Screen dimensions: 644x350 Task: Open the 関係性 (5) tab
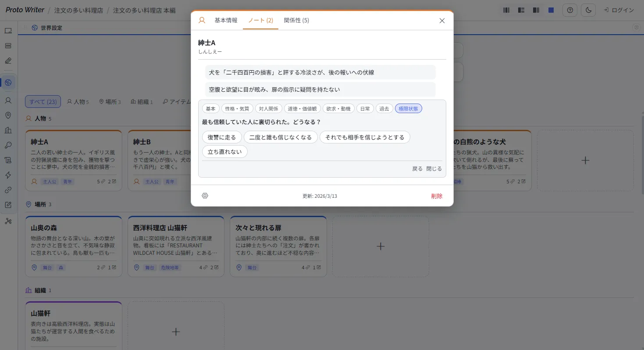tap(297, 20)
